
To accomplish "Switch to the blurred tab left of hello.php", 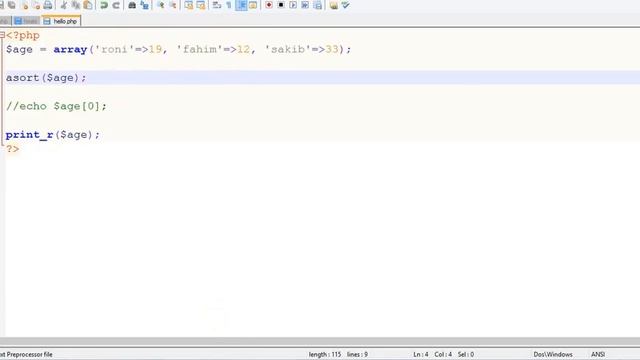I will pos(27,21).
